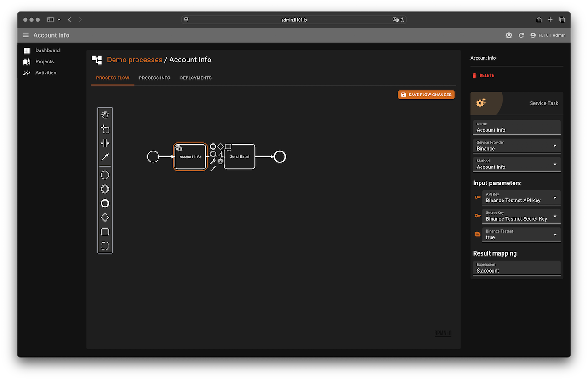The height and width of the screenshot is (380, 588).
Task: Click Save Flow Changes button
Action: pos(426,95)
